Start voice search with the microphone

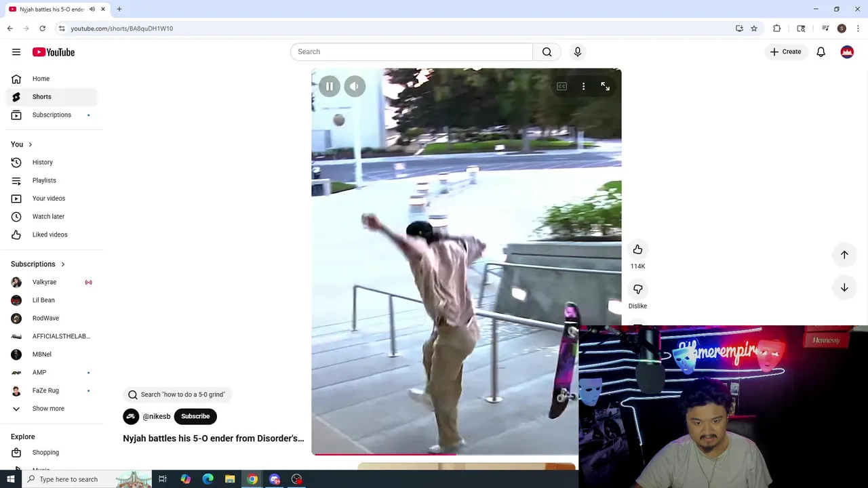tap(578, 52)
